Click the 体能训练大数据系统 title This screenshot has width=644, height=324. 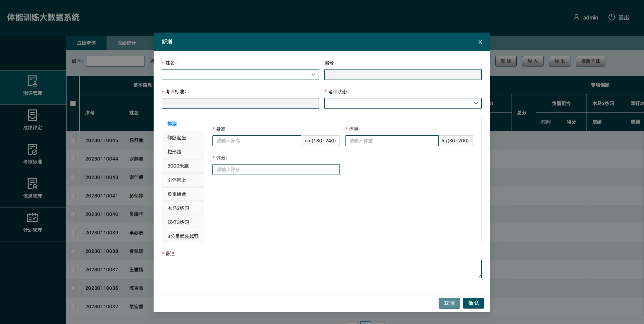tap(43, 17)
